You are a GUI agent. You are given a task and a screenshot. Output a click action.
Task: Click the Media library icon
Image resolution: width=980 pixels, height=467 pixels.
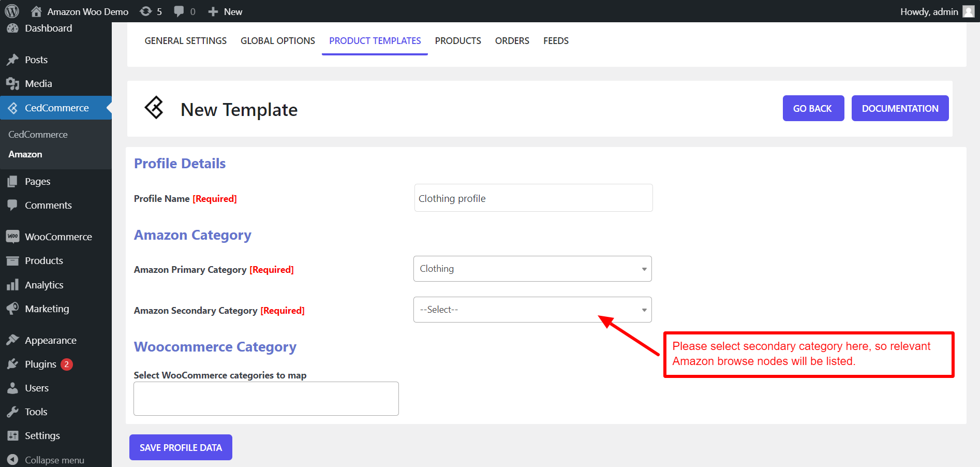point(12,83)
